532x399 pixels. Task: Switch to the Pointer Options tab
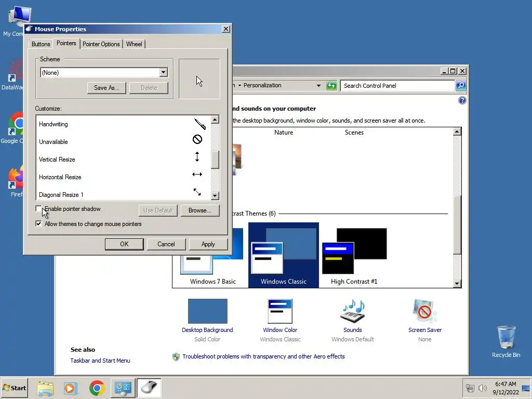coord(101,44)
